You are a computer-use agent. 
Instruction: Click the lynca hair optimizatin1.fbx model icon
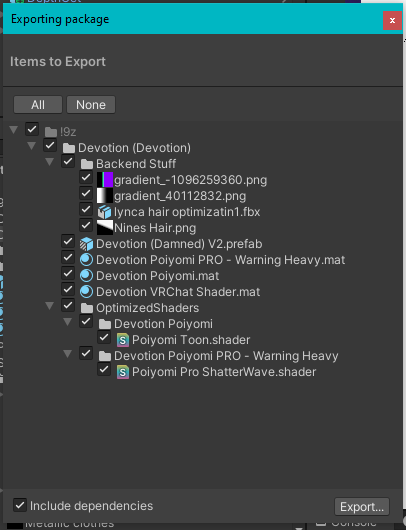[x=104, y=212]
